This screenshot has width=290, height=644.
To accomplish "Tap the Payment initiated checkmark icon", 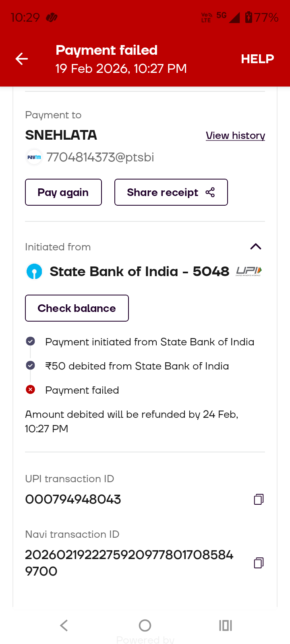I will (30, 341).
